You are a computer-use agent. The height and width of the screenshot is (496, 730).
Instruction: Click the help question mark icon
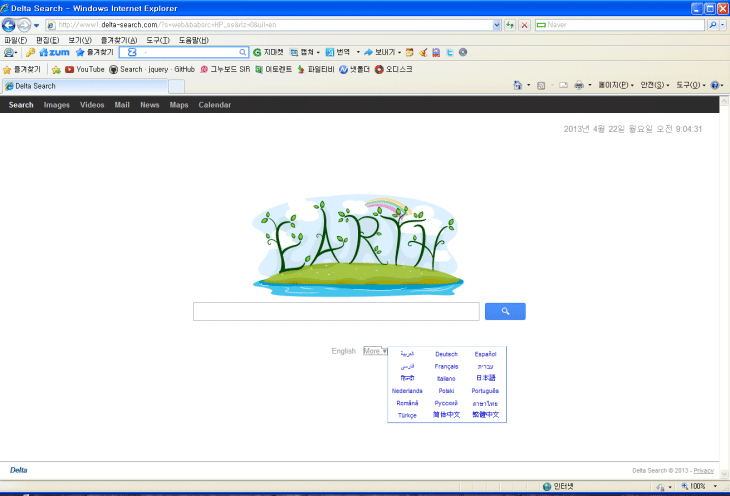click(715, 86)
